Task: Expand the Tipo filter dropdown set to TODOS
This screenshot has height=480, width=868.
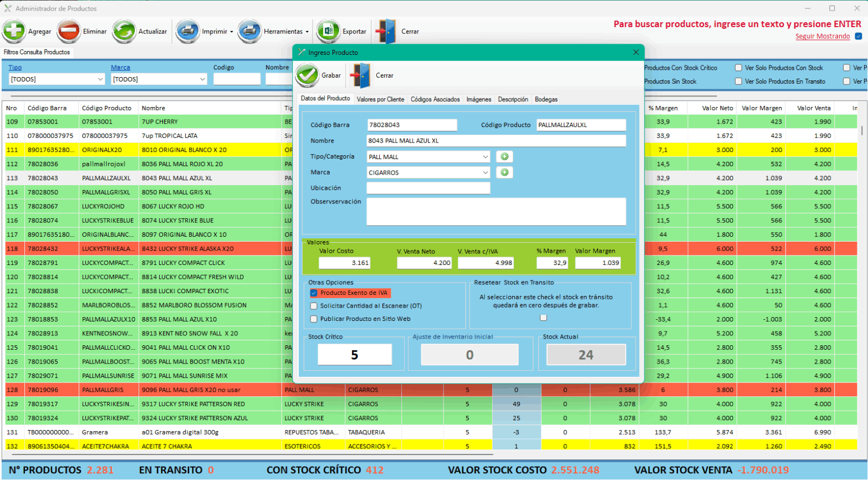Action: click(100, 79)
